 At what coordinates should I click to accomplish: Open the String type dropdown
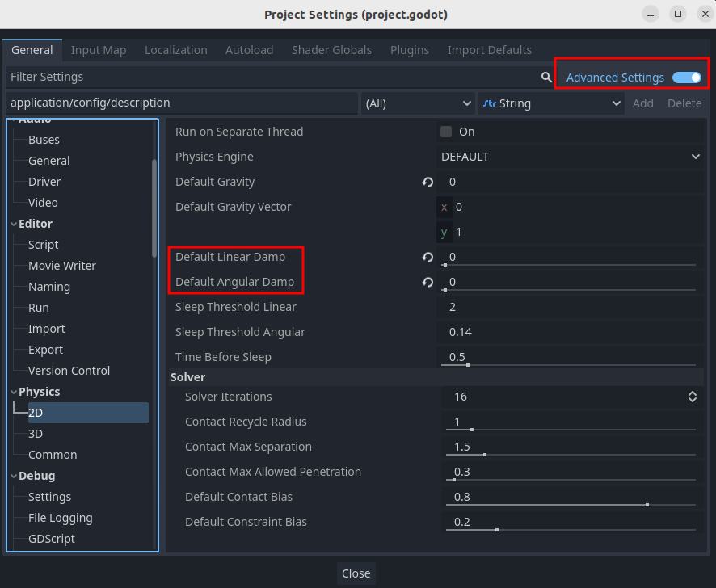click(551, 103)
